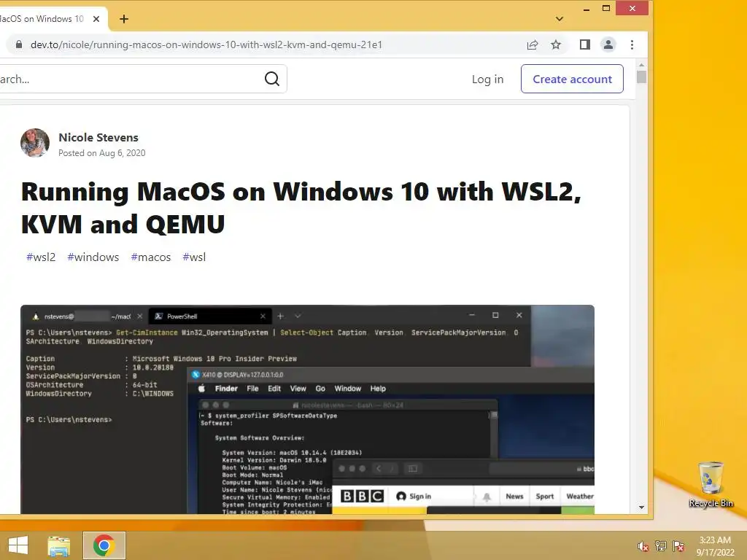Screen dimensions: 747x560
Task: Open Nicole Stevens profile picture
Action: click(x=35, y=143)
